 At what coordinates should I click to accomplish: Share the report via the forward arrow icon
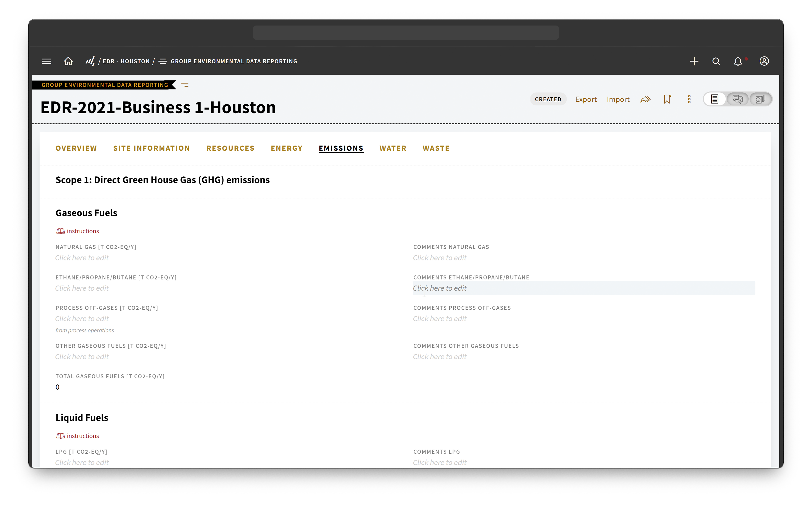coord(645,99)
